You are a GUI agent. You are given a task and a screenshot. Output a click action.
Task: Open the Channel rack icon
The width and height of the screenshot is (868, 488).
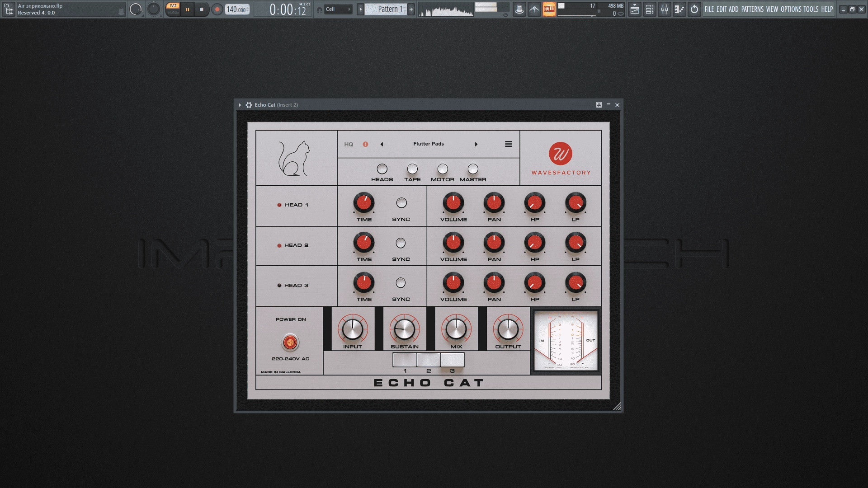[x=650, y=9]
